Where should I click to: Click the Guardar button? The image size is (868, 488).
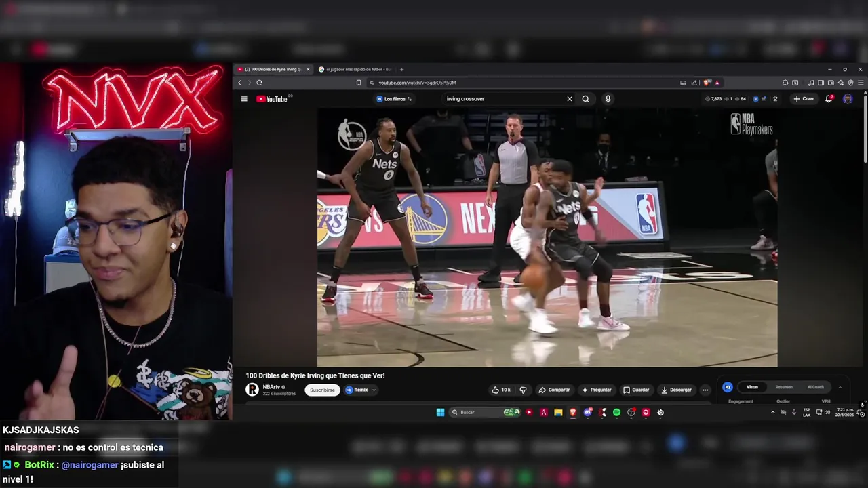point(636,390)
